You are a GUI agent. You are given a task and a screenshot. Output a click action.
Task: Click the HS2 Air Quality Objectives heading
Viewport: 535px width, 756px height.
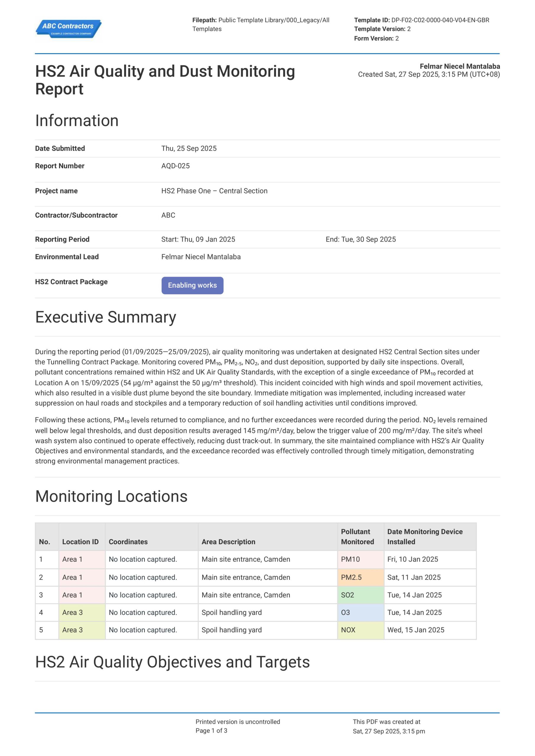pos(172,662)
